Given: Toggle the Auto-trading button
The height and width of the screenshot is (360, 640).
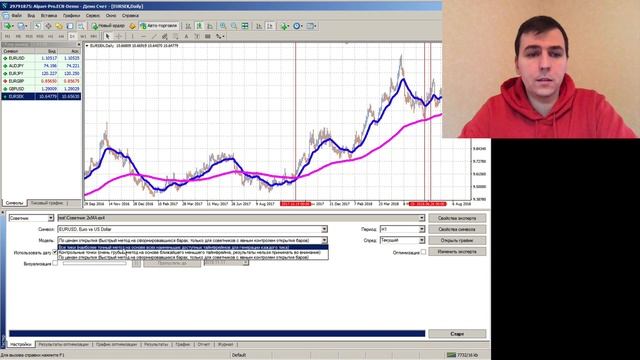Looking at the screenshot, I should coord(159,26).
